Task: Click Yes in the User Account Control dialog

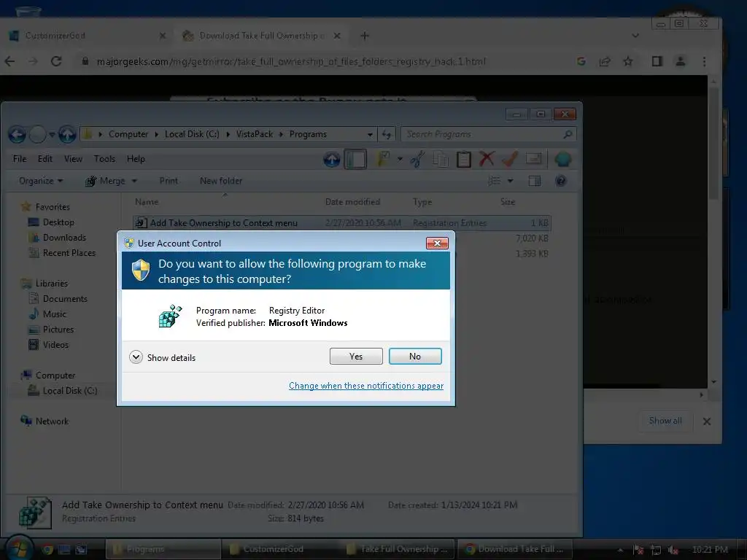Action: (356, 356)
